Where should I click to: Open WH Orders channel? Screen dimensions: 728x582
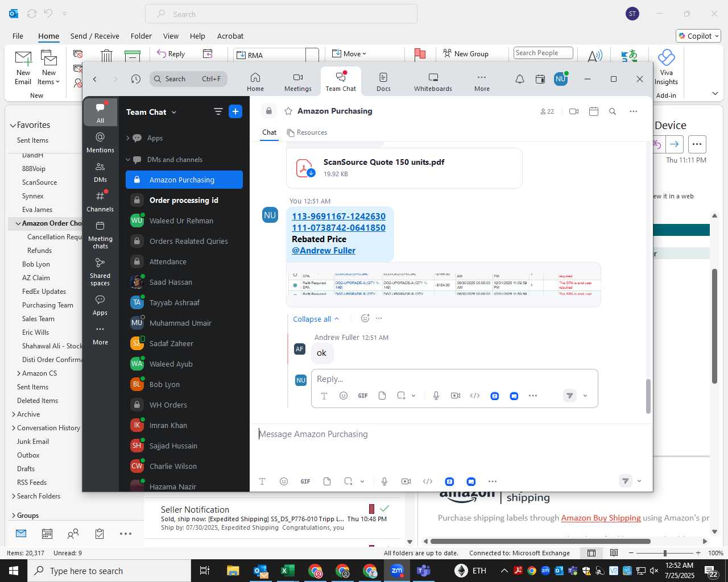coord(184,405)
